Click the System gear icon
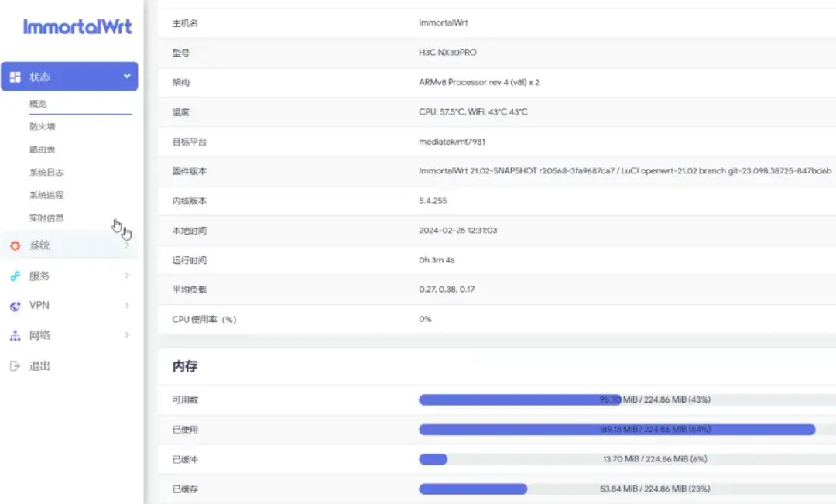 pyautogui.click(x=15, y=245)
